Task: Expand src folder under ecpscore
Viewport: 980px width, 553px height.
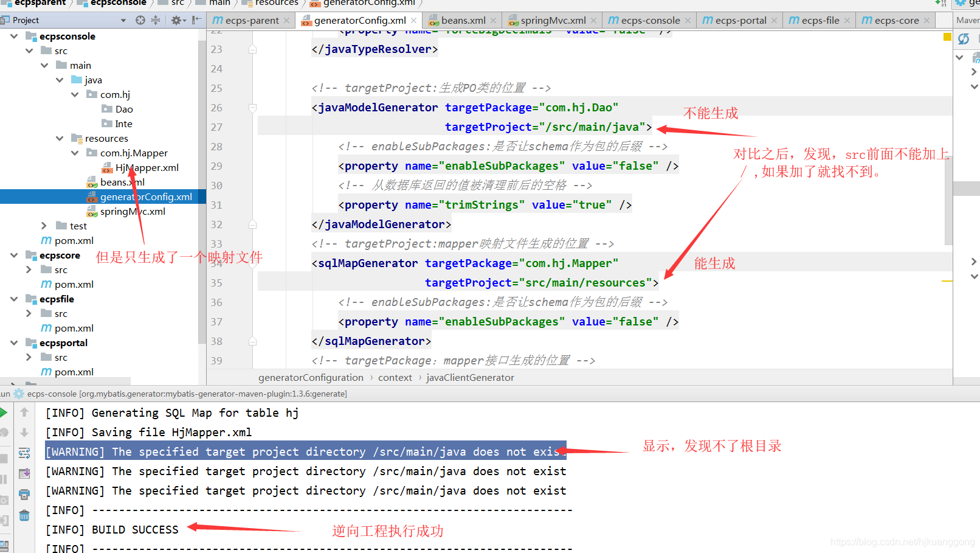Action: point(29,270)
